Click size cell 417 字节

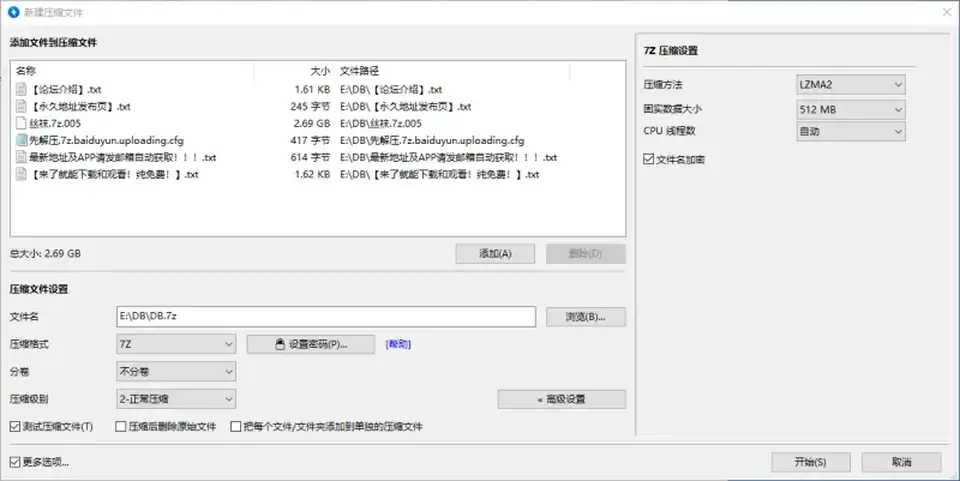[310, 140]
